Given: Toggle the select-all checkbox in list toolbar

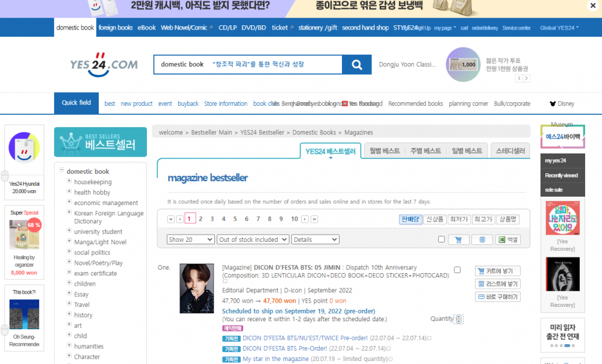Looking at the screenshot, I should pyautogui.click(x=441, y=239).
